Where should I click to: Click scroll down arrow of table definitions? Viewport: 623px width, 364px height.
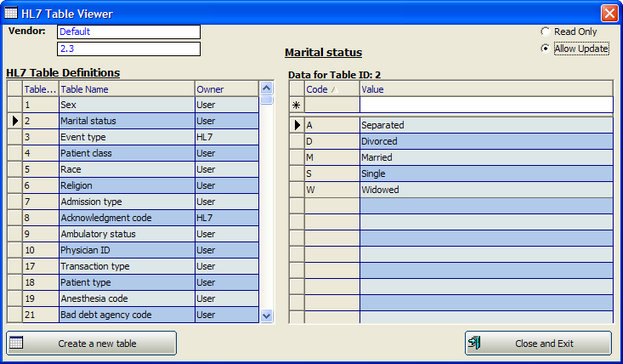click(267, 316)
